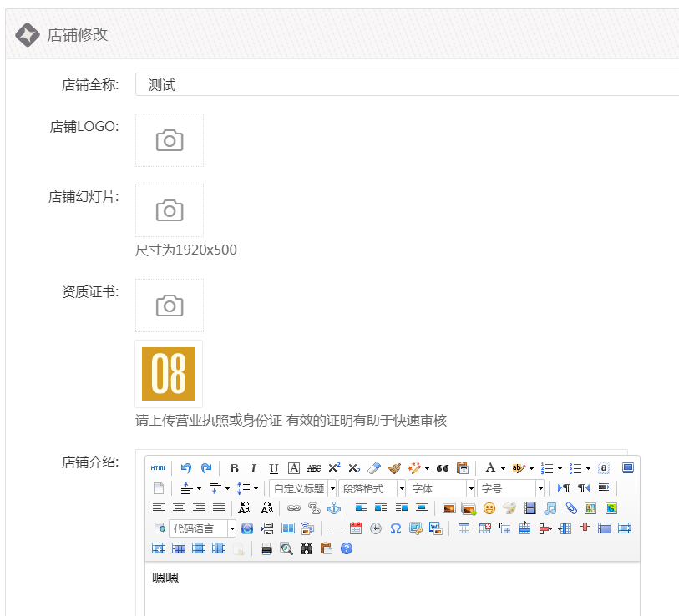679x616 pixels.
Task: Open the 字体 font family dropdown
Action: coord(441,488)
